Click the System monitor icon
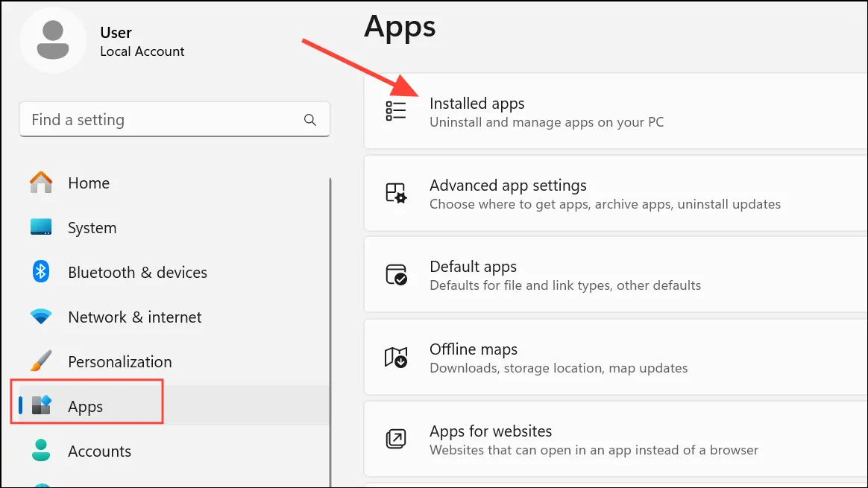Viewport: 868px width, 488px height. [x=41, y=226]
